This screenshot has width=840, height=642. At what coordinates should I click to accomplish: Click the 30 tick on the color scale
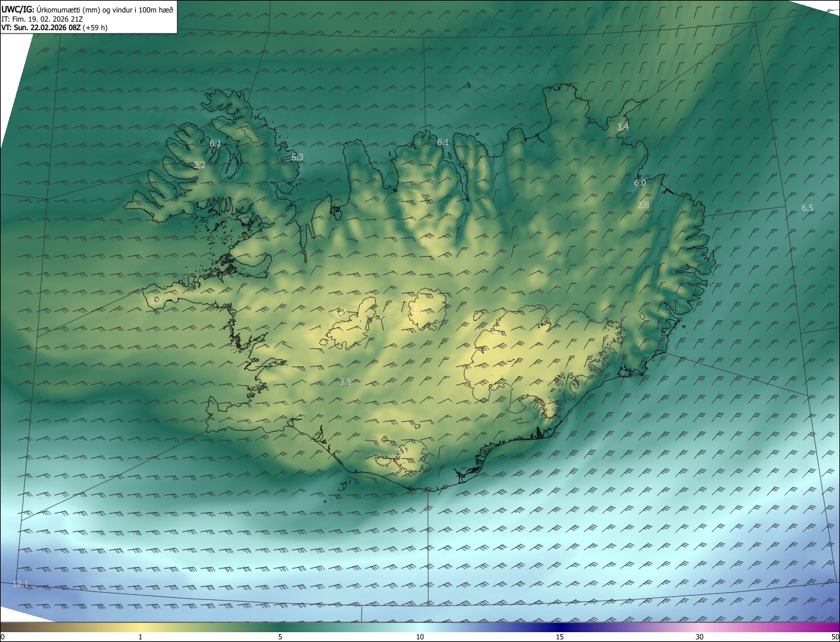click(700, 637)
